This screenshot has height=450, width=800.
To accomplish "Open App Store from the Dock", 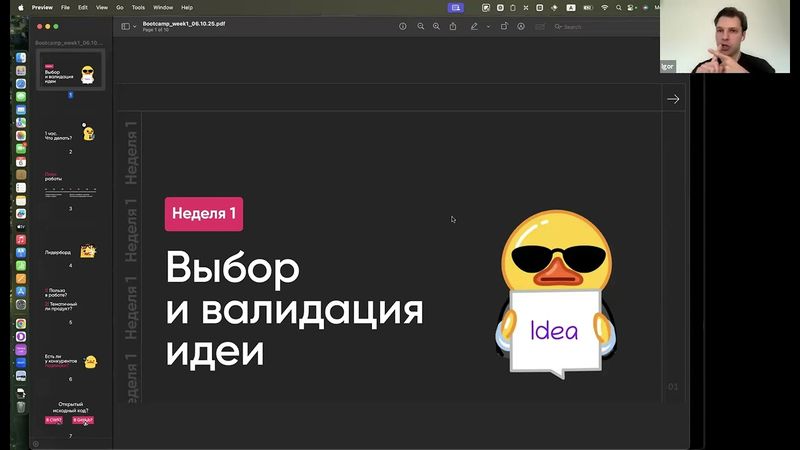I will coord(21,291).
